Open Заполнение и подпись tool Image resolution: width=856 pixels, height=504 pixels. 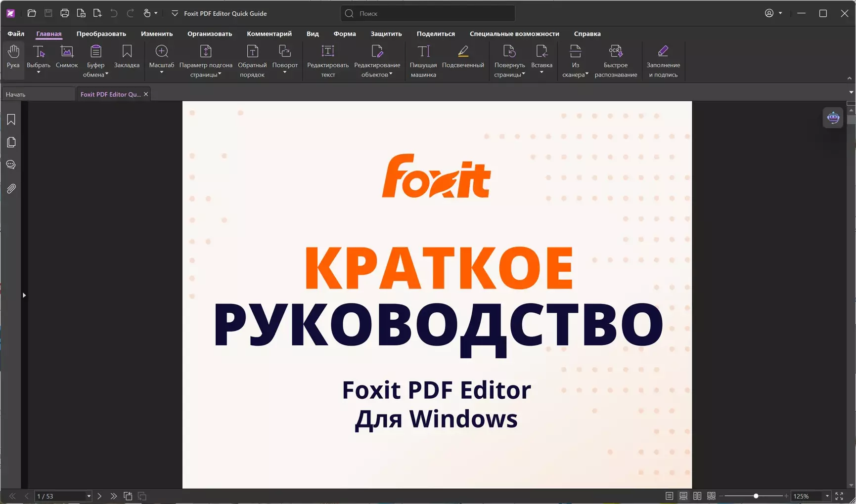663,61
